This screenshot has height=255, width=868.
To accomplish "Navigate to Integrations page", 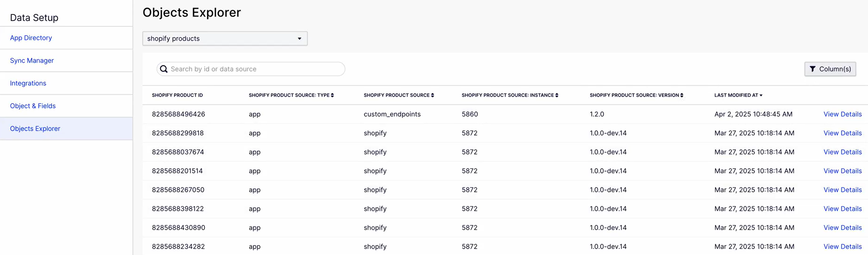I will 28,83.
